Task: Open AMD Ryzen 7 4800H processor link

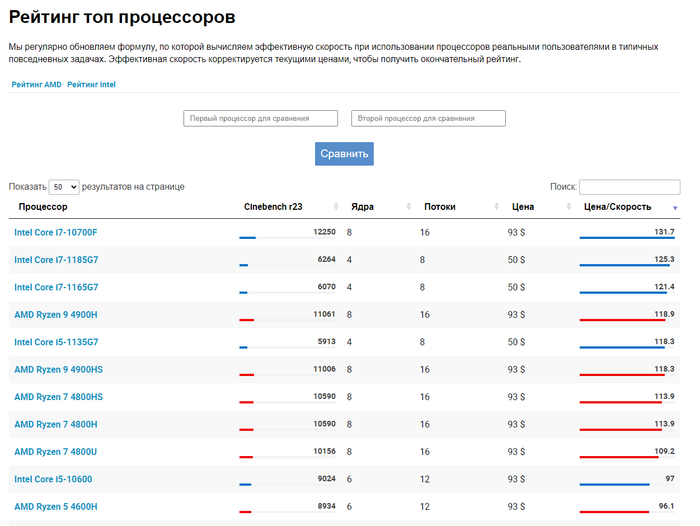Action: [x=55, y=425]
